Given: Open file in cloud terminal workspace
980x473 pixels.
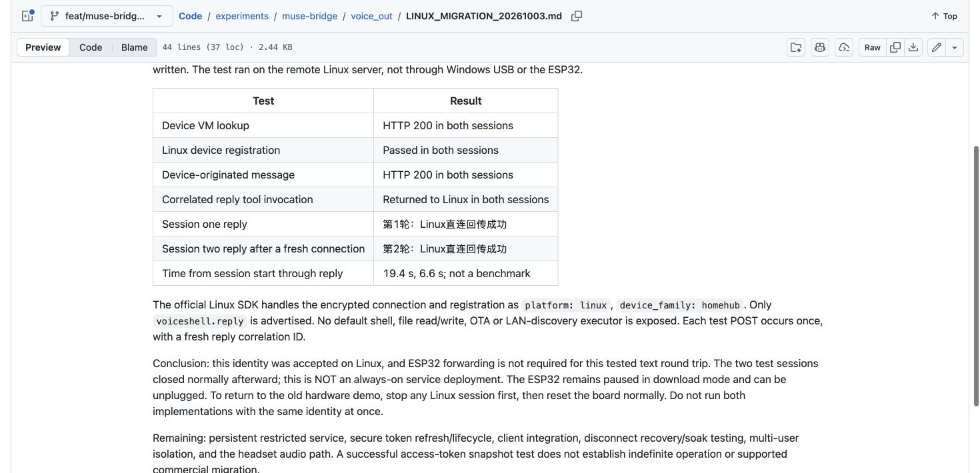Looking at the screenshot, I should 844,47.
